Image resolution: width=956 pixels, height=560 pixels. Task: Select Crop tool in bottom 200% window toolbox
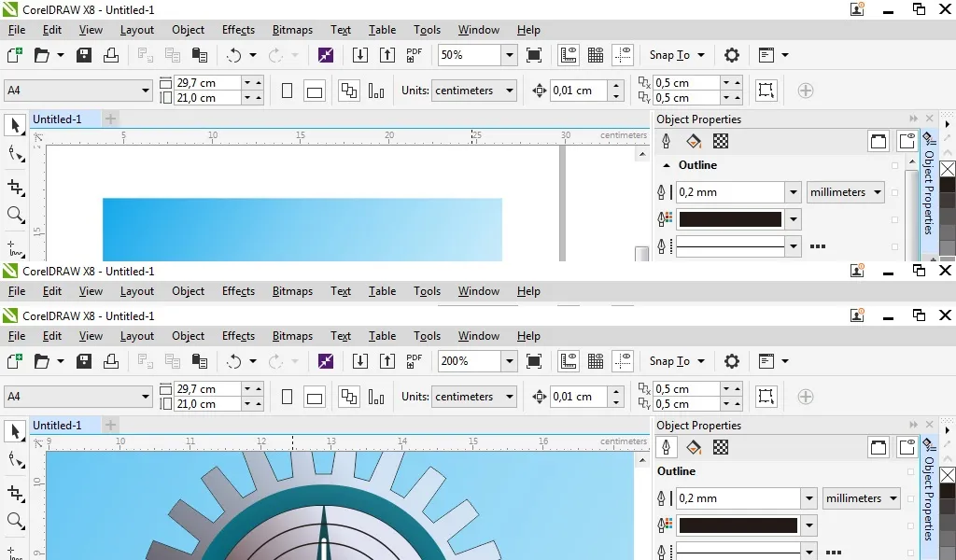click(15, 493)
